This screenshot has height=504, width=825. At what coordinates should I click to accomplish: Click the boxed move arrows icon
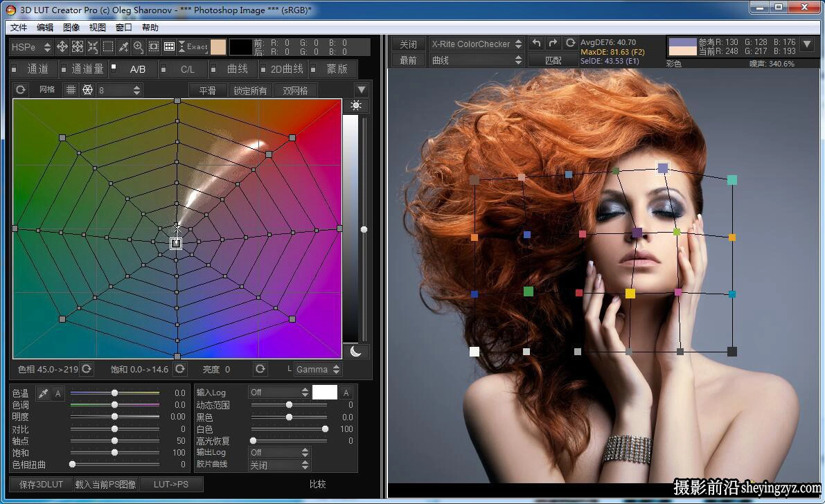pyautogui.click(x=78, y=47)
